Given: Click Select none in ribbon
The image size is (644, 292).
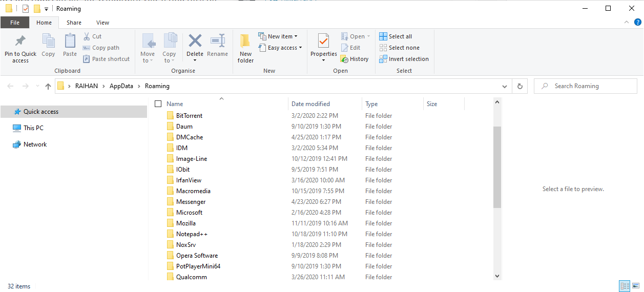Looking at the screenshot, I should point(399,48).
